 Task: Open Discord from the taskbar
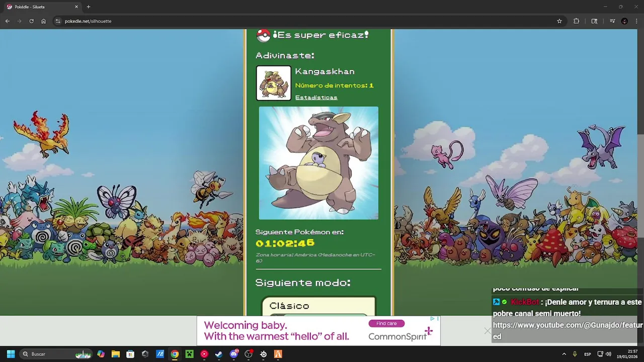pyautogui.click(x=233, y=354)
